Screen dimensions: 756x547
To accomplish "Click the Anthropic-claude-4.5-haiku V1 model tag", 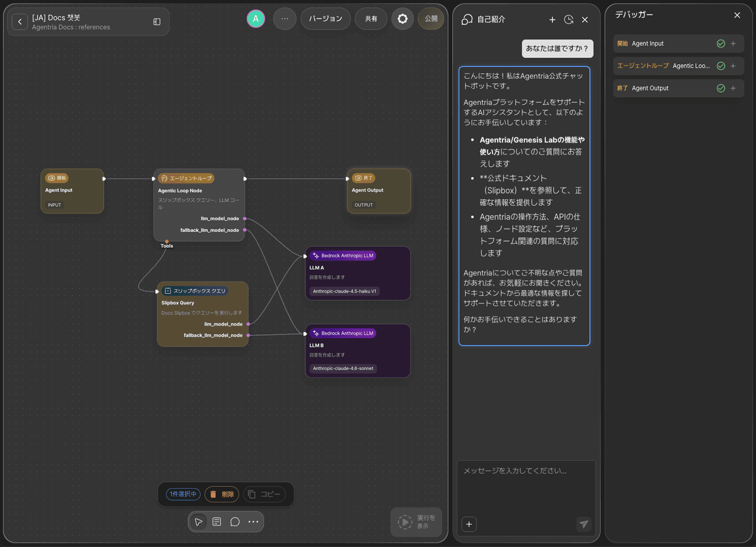I will click(344, 291).
